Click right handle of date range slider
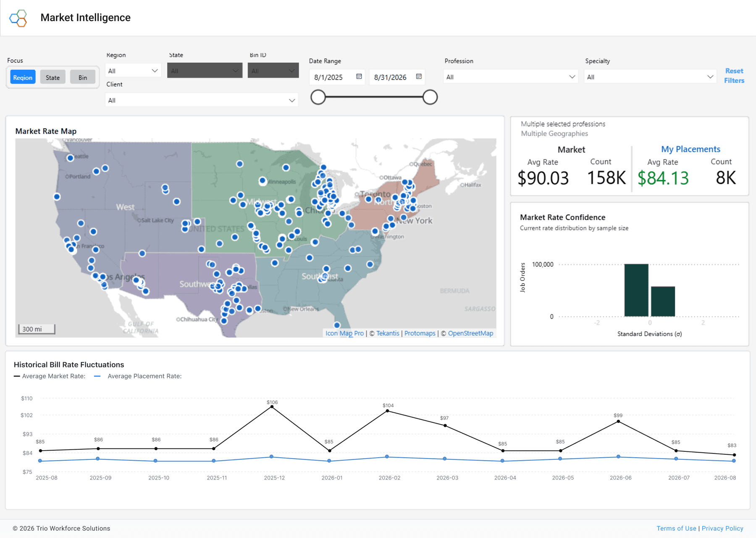The image size is (756, 538). [x=430, y=97]
